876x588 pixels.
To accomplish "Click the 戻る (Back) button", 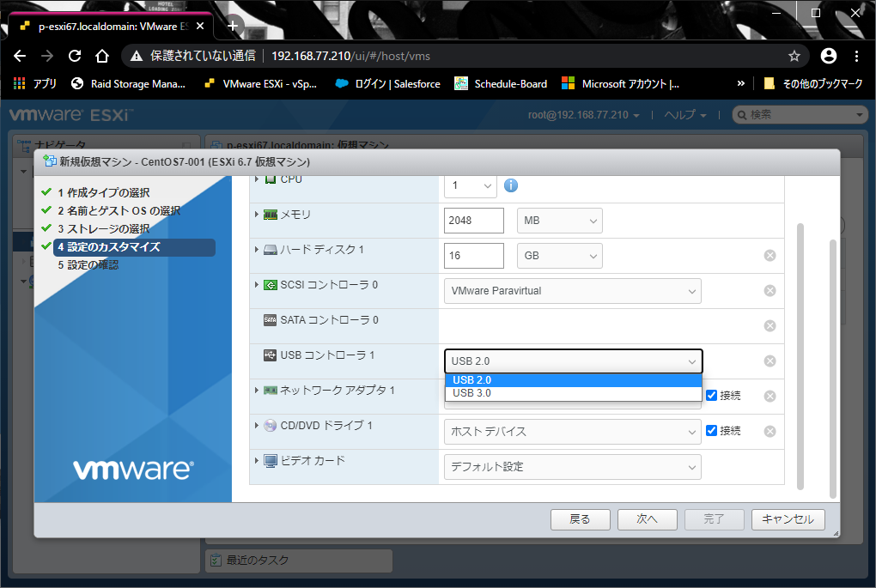I will (x=580, y=519).
